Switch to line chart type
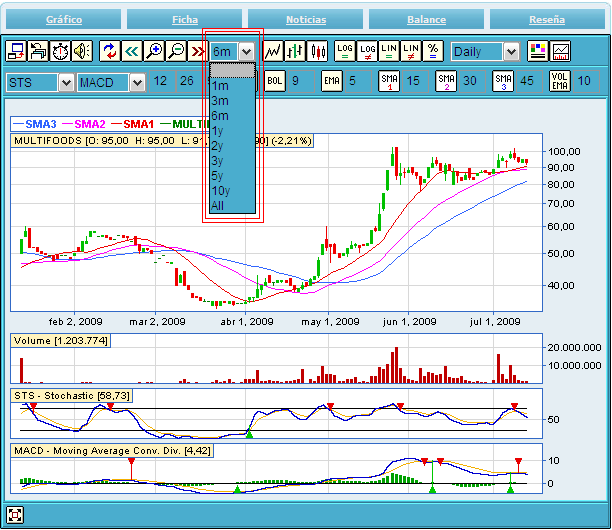Screen dimensions: 612x530 click(272, 51)
